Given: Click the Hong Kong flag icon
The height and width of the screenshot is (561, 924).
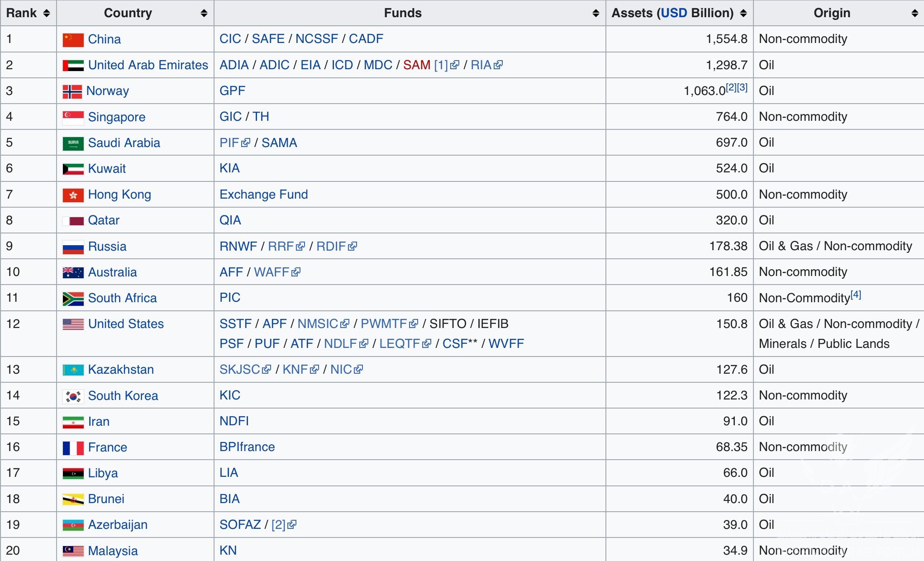Looking at the screenshot, I should pos(73,195).
